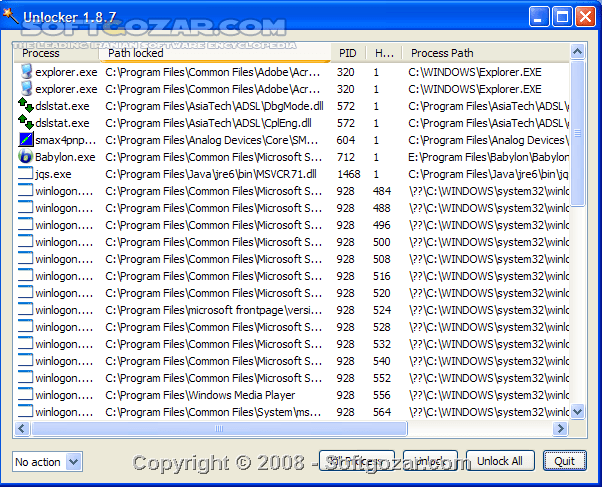Click the vertical scrollbar thumb
Image resolution: width=602 pixels, height=487 pixels.
[578, 133]
